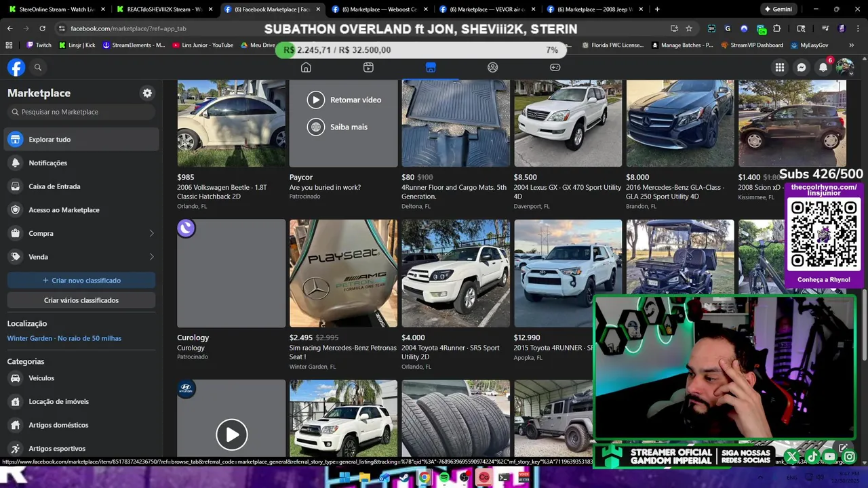Open Locação de imóveis category
Viewport: 868px width, 488px height.
point(81,401)
